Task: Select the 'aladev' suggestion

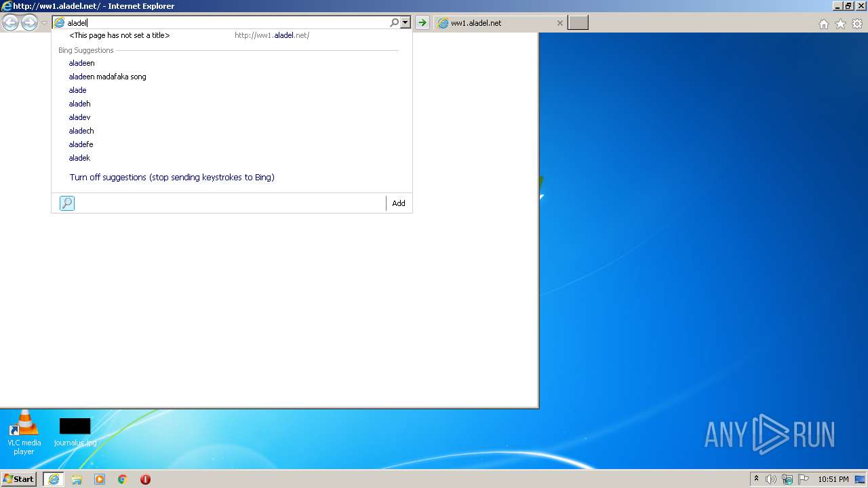Action: point(79,117)
